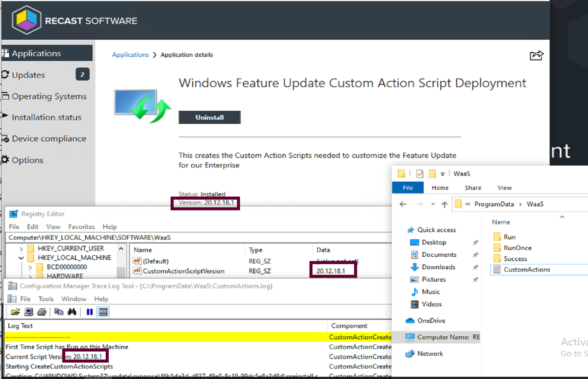
Task: Copy log entries with the copy icon
Action: click(59, 312)
